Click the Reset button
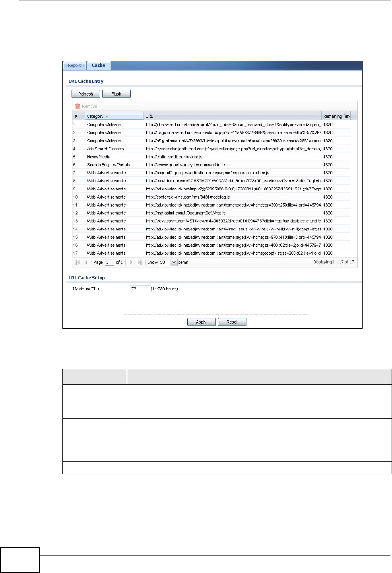392x573 pixels. pos(232,322)
